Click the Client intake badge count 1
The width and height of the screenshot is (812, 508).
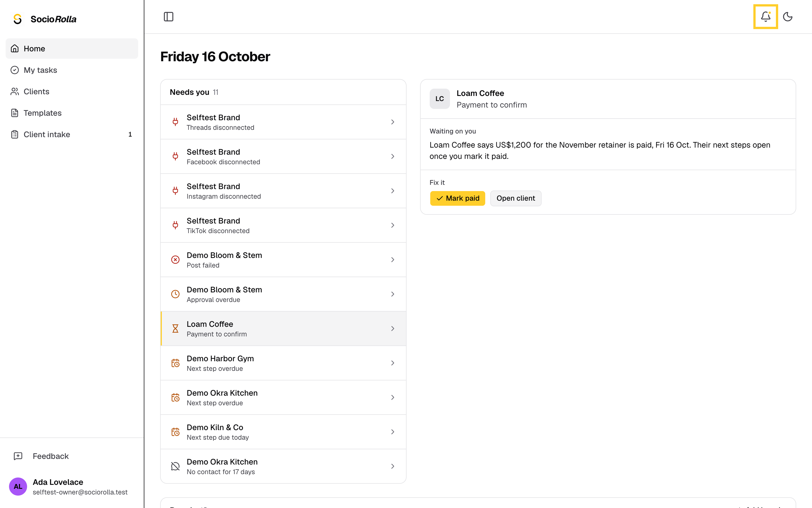[x=130, y=134]
